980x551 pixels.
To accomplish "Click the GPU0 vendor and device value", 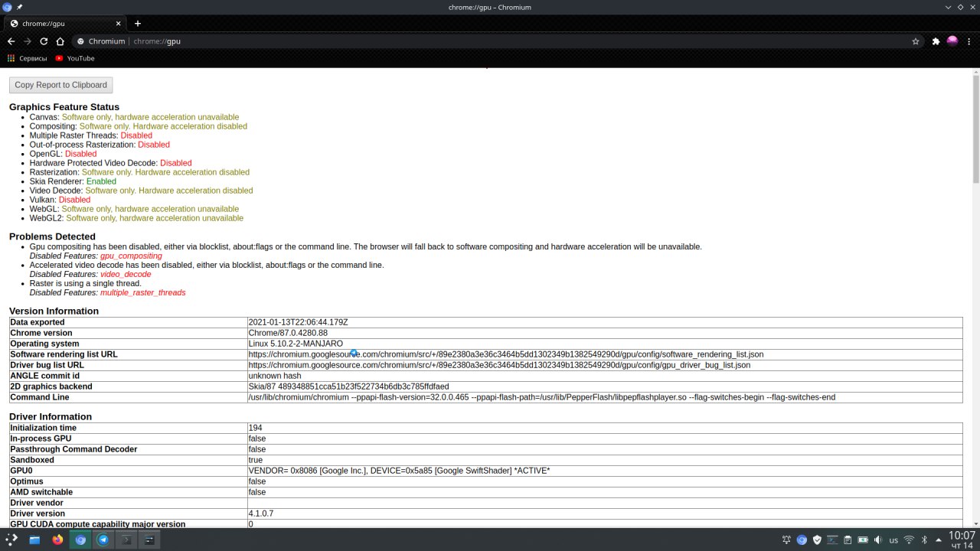I will click(400, 471).
